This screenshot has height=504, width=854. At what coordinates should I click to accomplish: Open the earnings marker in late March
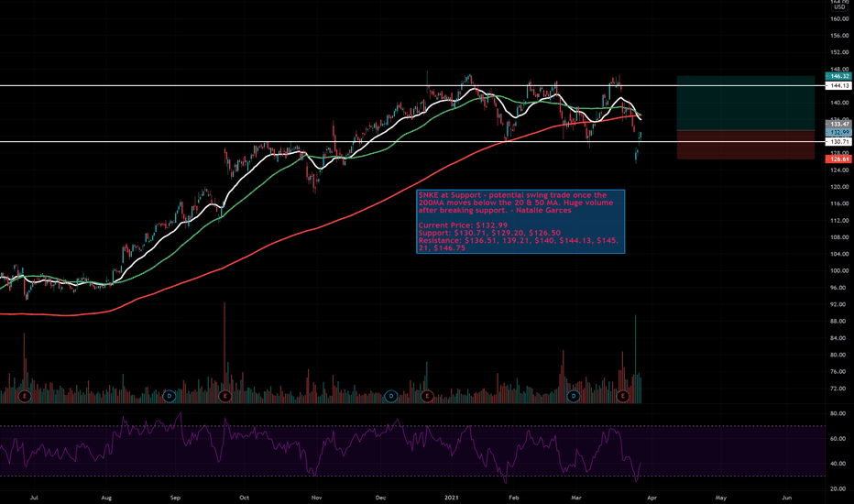click(x=623, y=396)
